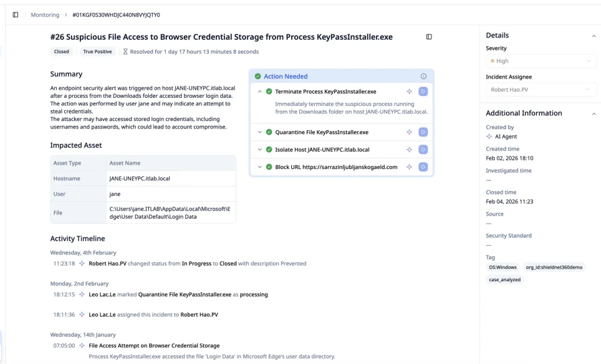601x364 pixels.
Task: Collapse the Terminate Process action item
Action: tap(260, 92)
